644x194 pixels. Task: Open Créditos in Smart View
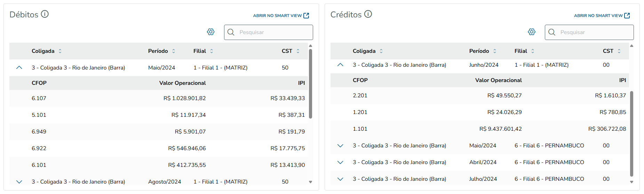[602, 16]
